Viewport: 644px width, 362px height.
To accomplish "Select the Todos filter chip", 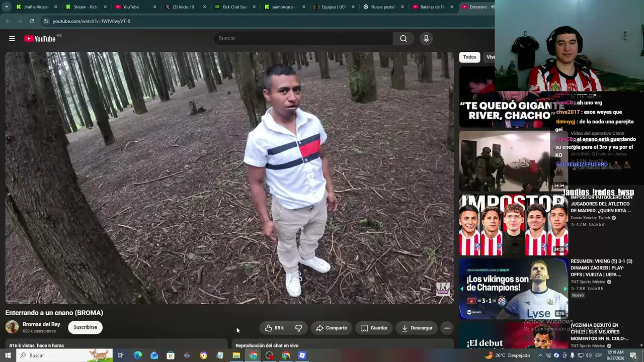I will coord(469,57).
